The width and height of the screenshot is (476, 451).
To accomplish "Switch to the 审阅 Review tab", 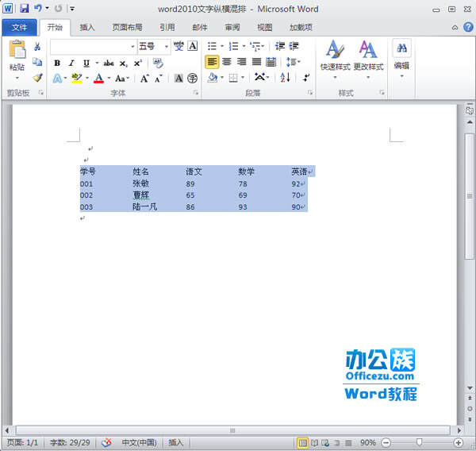I will [232, 27].
